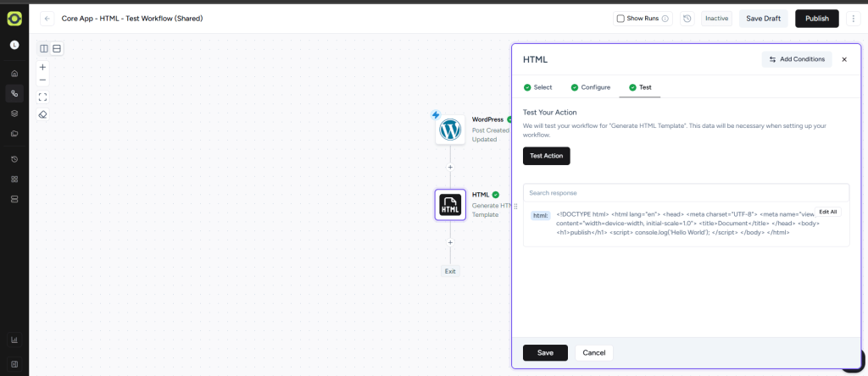Go back using the arrow beside the workflow title
Viewport: 868px width, 376px height.
pyautogui.click(x=47, y=19)
